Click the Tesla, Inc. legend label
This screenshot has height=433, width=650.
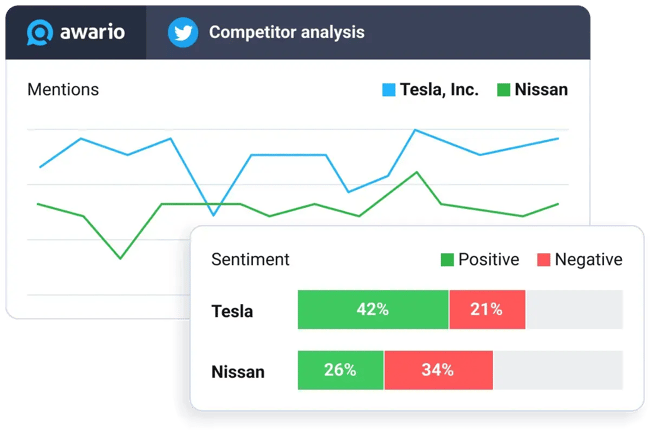[439, 90]
